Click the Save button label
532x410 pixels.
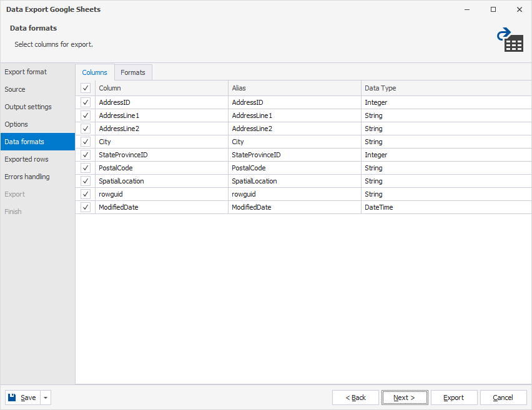(28, 398)
